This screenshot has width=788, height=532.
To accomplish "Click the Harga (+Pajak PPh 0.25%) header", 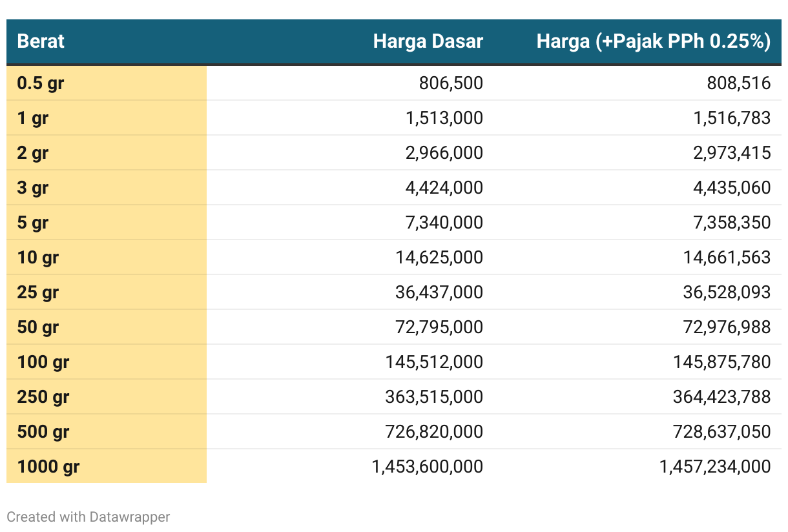I will [653, 42].
